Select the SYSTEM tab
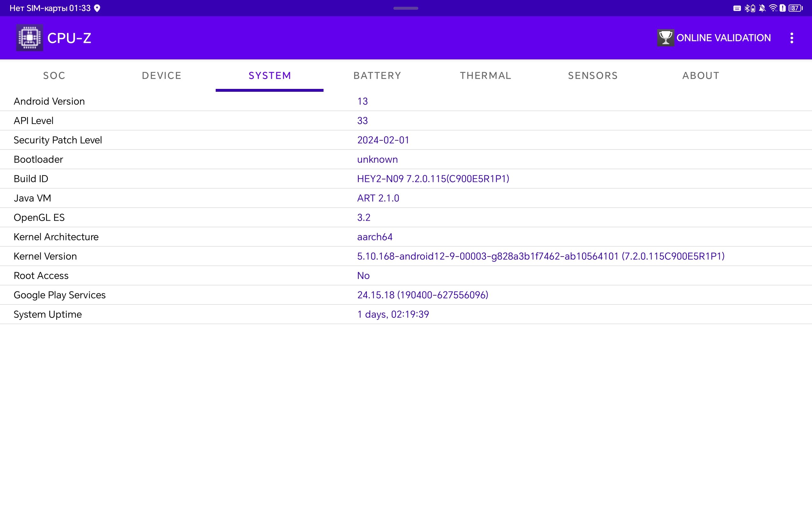The height and width of the screenshot is (508, 812). pos(269,76)
